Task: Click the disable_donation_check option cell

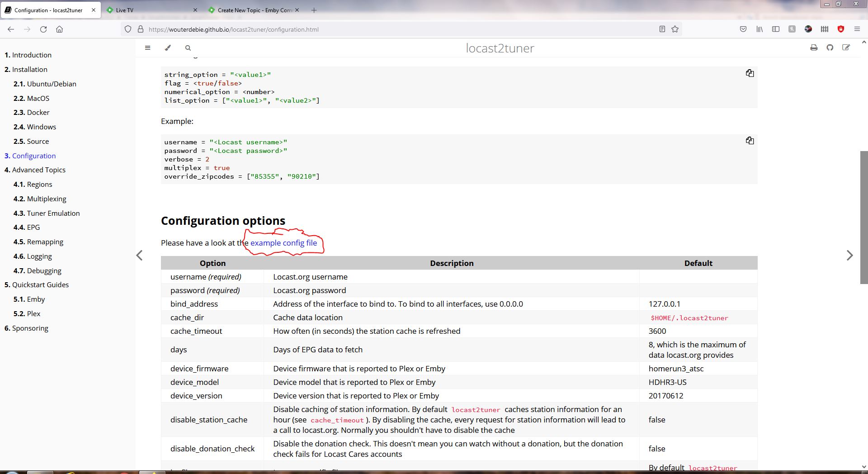Action: point(212,449)
